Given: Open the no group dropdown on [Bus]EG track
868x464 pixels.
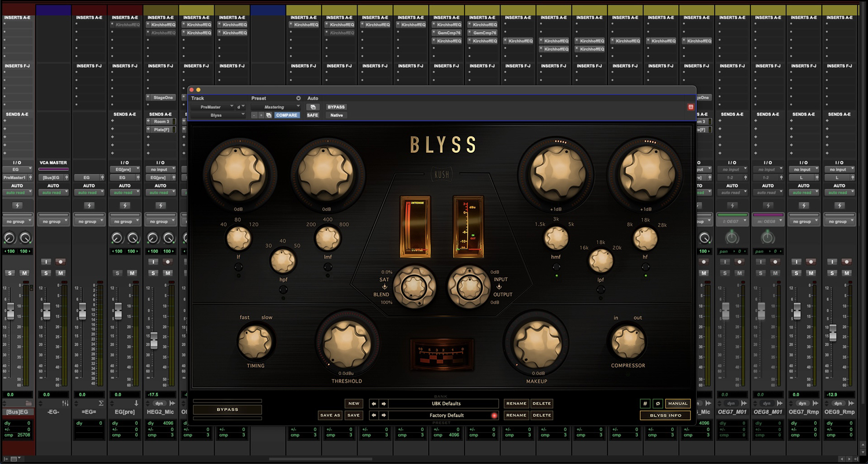Looking at the screenshot, I should [x=17, y=222].
